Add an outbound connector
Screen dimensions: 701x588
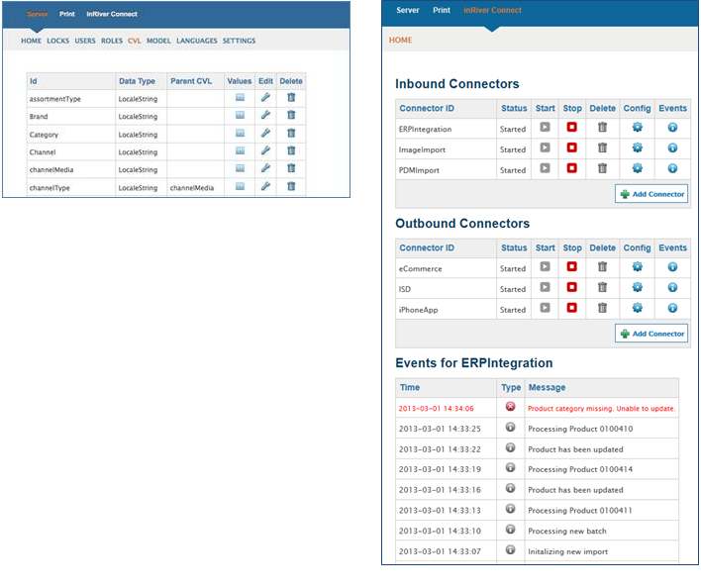click(651, 334)
